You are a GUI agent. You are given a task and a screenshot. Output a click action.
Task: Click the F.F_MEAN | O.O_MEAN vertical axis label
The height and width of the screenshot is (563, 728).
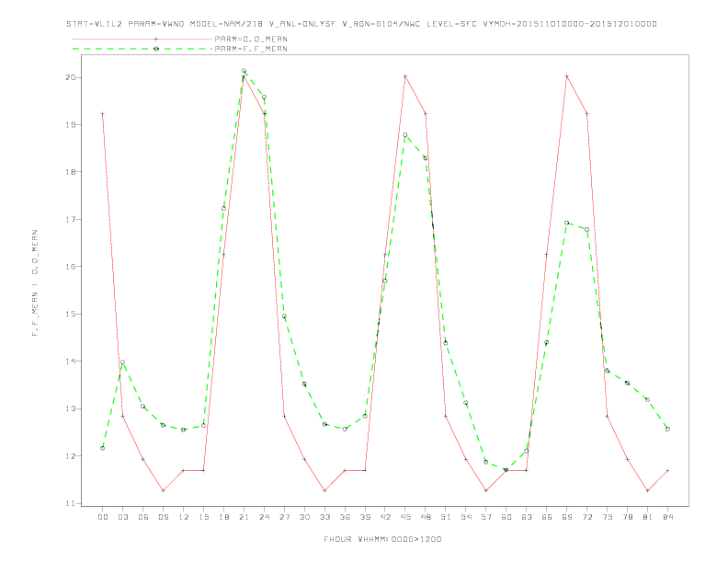click(35, 283)
